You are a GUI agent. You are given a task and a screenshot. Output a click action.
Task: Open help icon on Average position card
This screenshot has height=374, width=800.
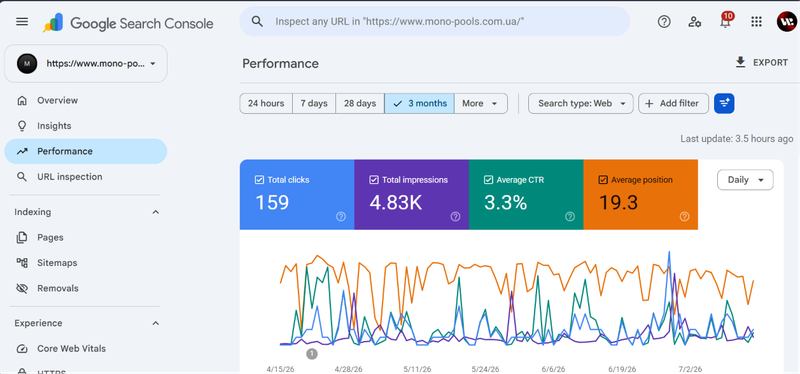pos(685,217)
